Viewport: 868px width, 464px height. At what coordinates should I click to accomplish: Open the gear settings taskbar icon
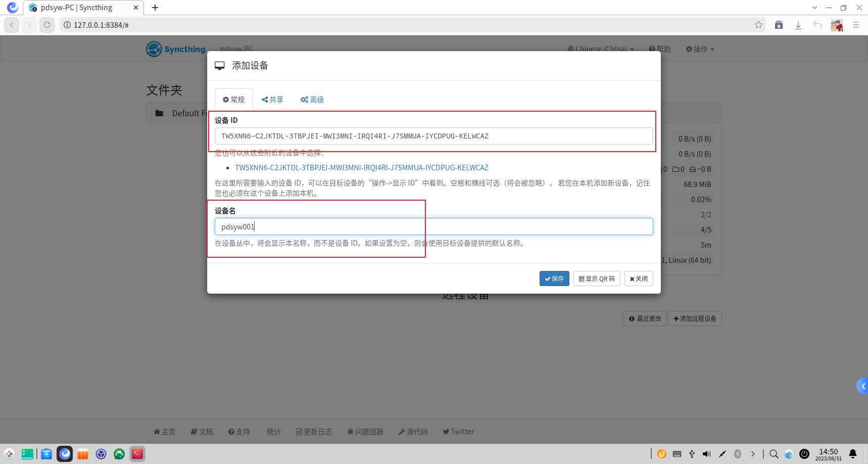101,454
